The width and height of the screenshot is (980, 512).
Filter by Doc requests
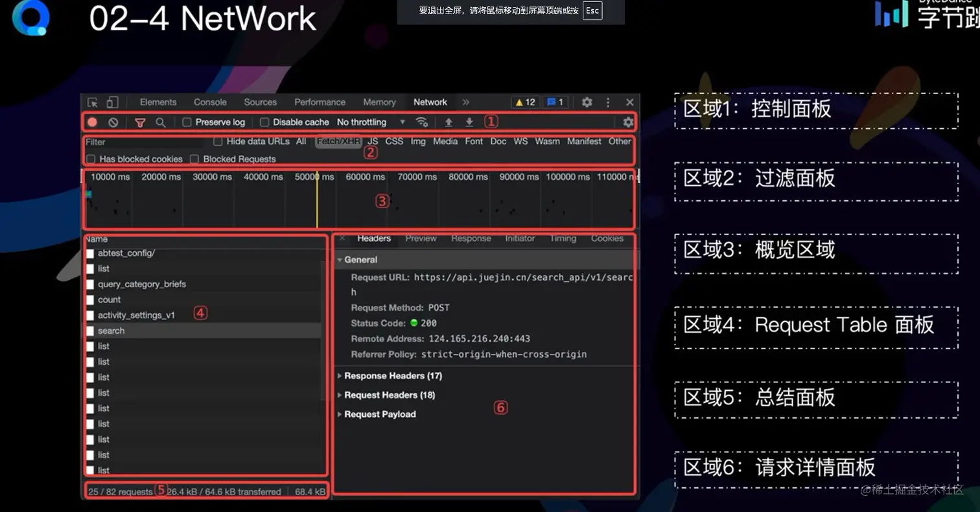click(x=498, y=141)
